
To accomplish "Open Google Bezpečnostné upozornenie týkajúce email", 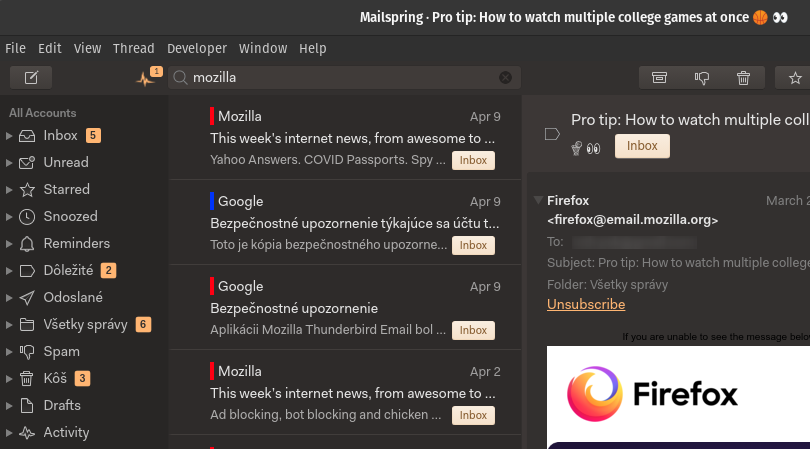I will [x=345, y=223].
